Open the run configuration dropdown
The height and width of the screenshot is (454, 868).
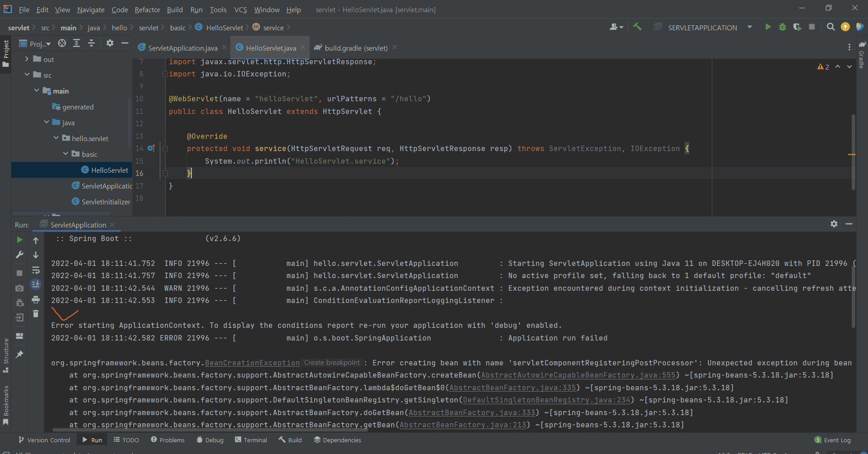tap(749, 27)
